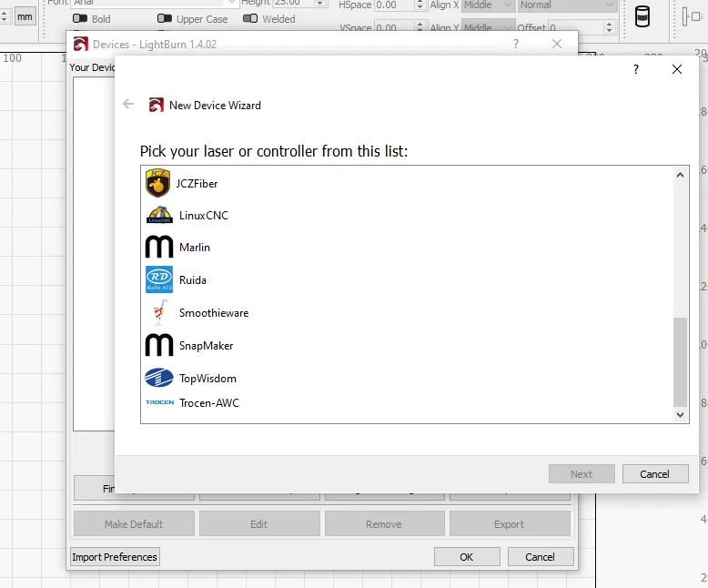Click the device list scroll up arrow
708x588 pixels.
tap(680, 175)
